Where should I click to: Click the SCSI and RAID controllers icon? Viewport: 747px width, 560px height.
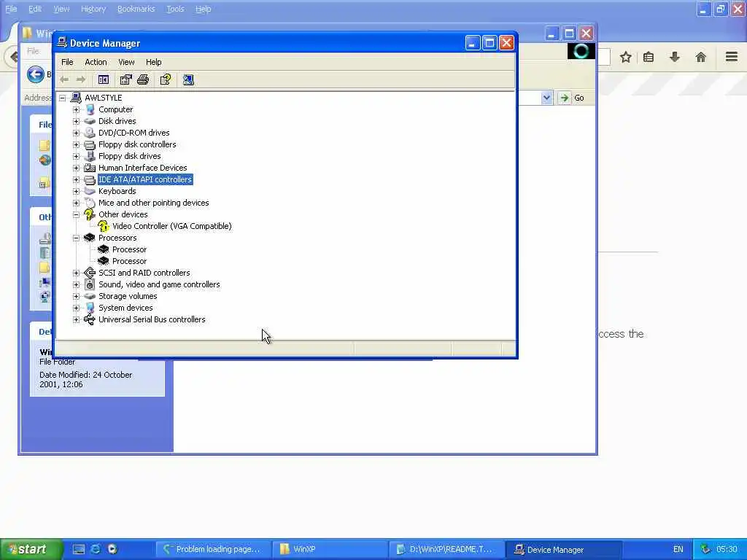pyautogui.click(x=90, y=273)
